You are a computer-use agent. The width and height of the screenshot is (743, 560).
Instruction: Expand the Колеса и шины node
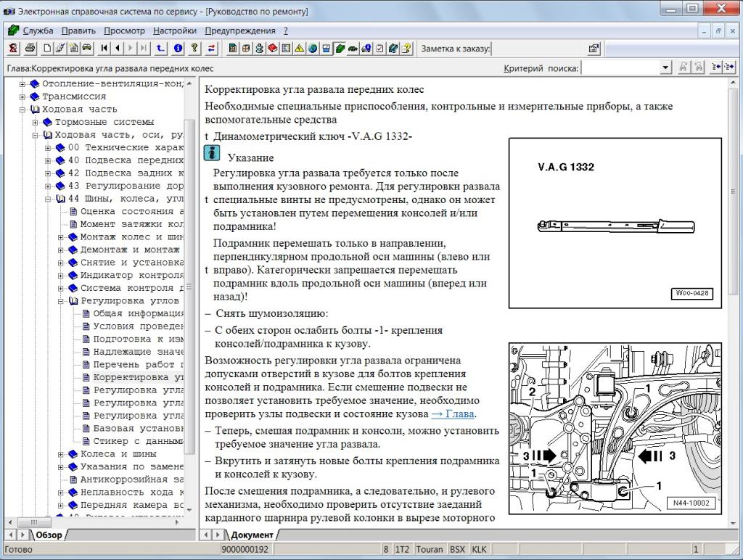point(61,454)
